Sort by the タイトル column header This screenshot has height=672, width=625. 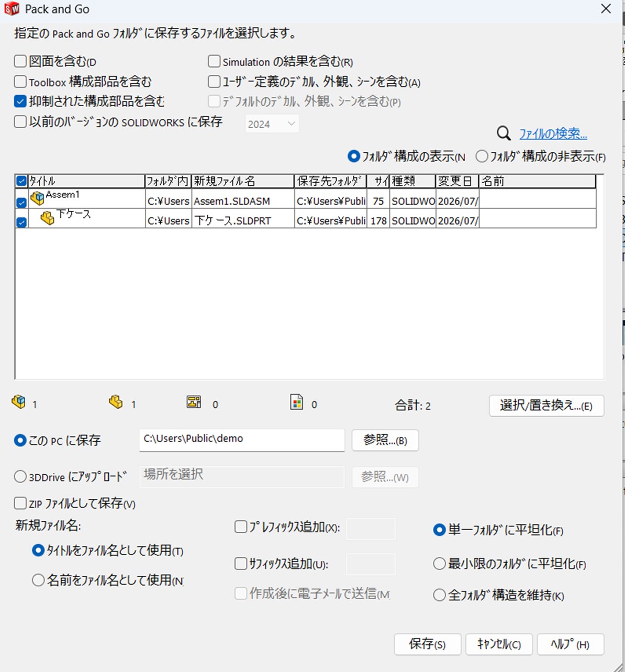(x=86, y=181)
